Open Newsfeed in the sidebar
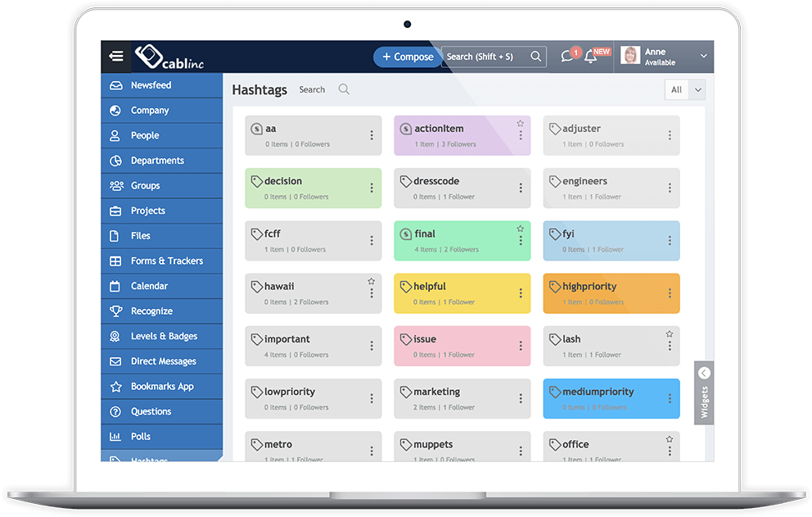The width and height of the screenshot is (812, 517). [x=151, y=85]
